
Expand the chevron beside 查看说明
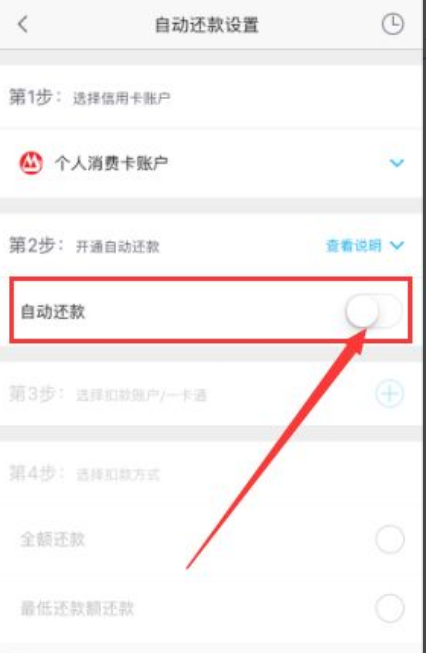397,245
